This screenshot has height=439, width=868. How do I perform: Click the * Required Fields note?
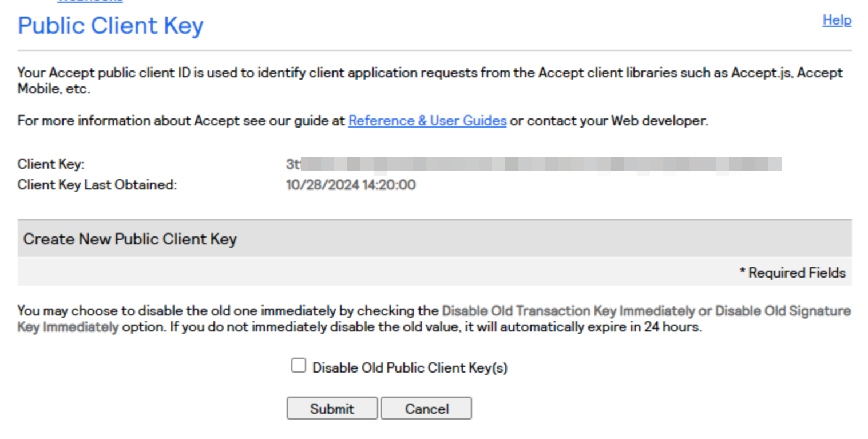click(x=792, y=273)
